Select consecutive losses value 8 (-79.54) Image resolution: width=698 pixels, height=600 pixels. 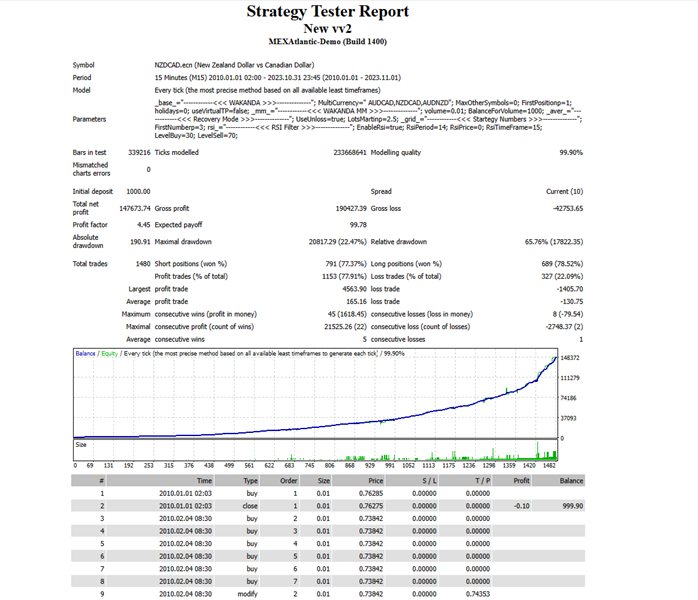[568, 314]
